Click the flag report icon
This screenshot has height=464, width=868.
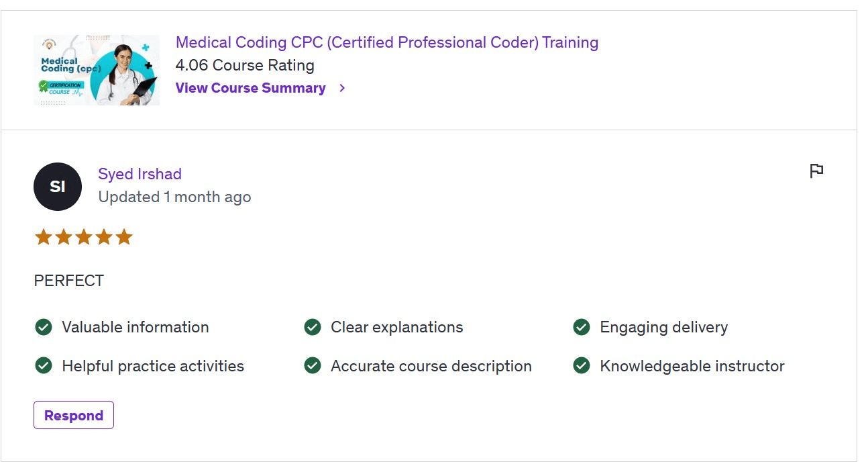tap(816, 171)
